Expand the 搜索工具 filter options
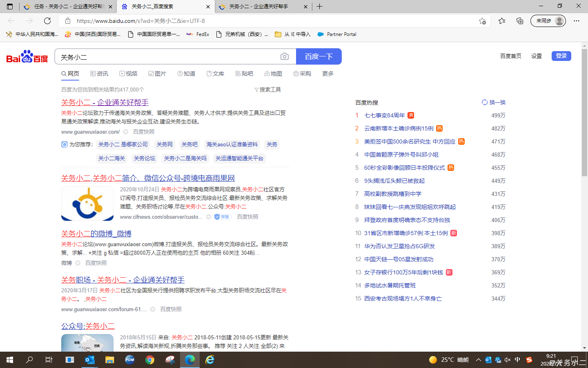Screen dimensions: 588x368 (x=267, y=90)
